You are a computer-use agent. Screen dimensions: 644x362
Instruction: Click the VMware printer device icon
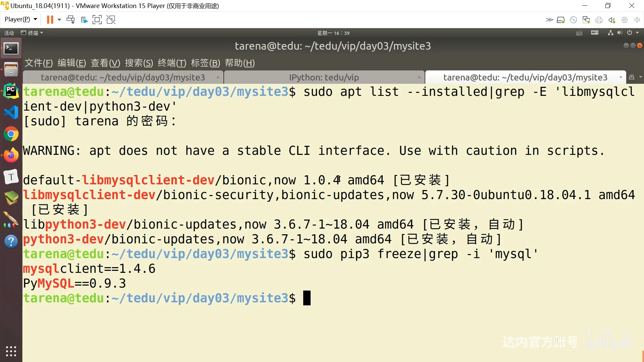[599, 20]
